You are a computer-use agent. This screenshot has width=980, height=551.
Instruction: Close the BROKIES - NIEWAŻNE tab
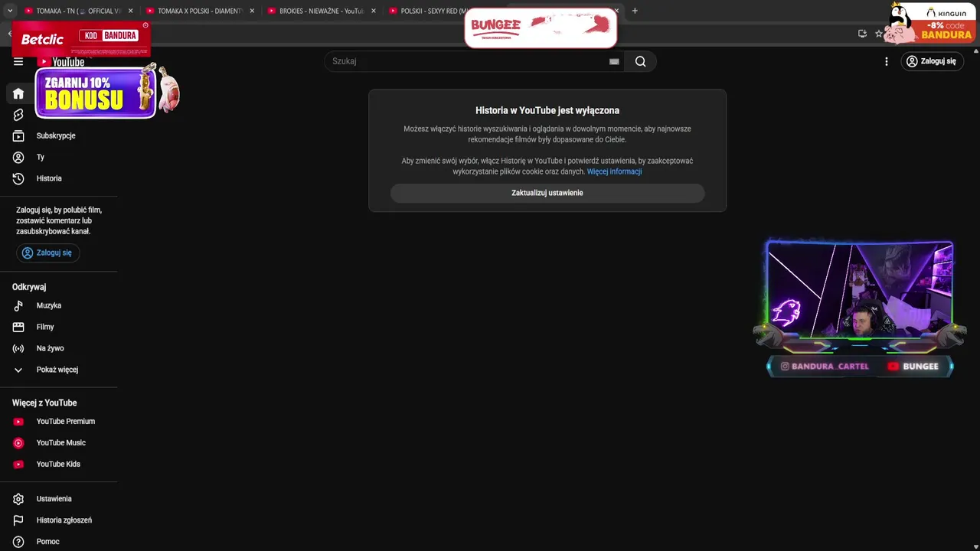[x=374, y=11]
